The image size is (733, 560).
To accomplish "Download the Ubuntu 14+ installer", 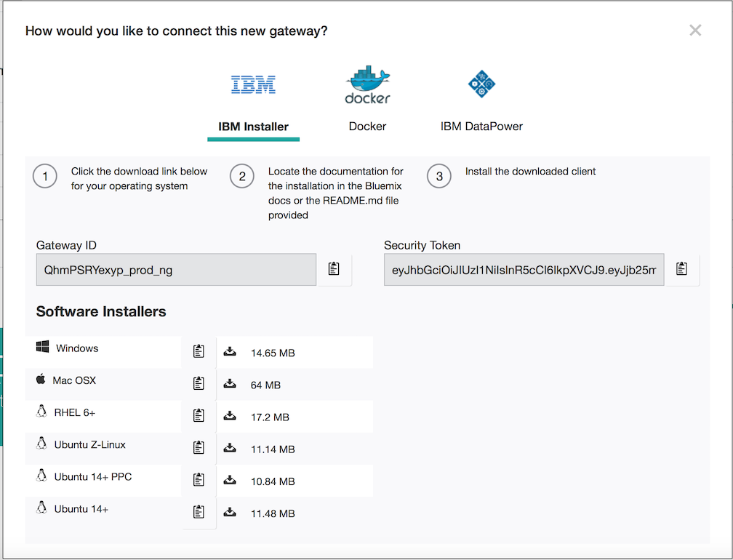I will (x=230, y=512).
